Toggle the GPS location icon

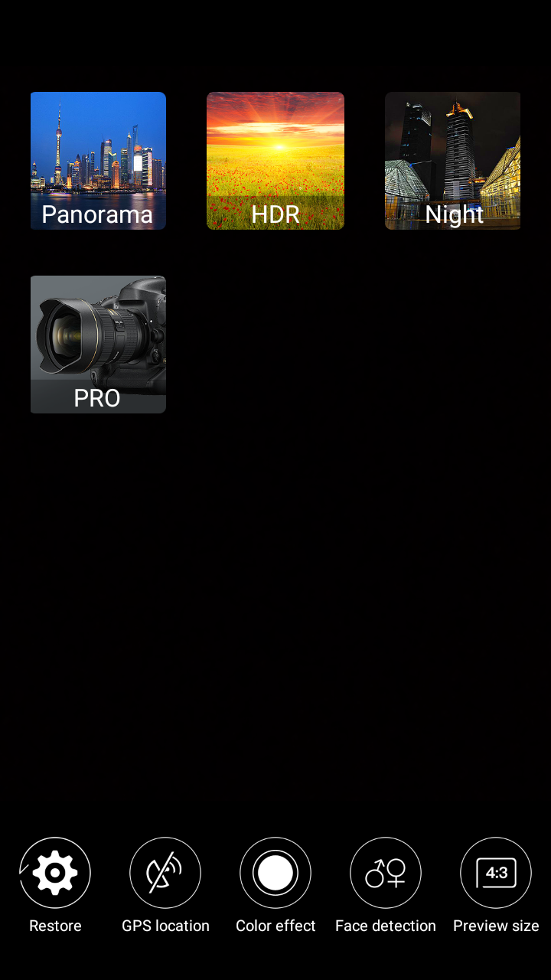click(x=165, y=873)
